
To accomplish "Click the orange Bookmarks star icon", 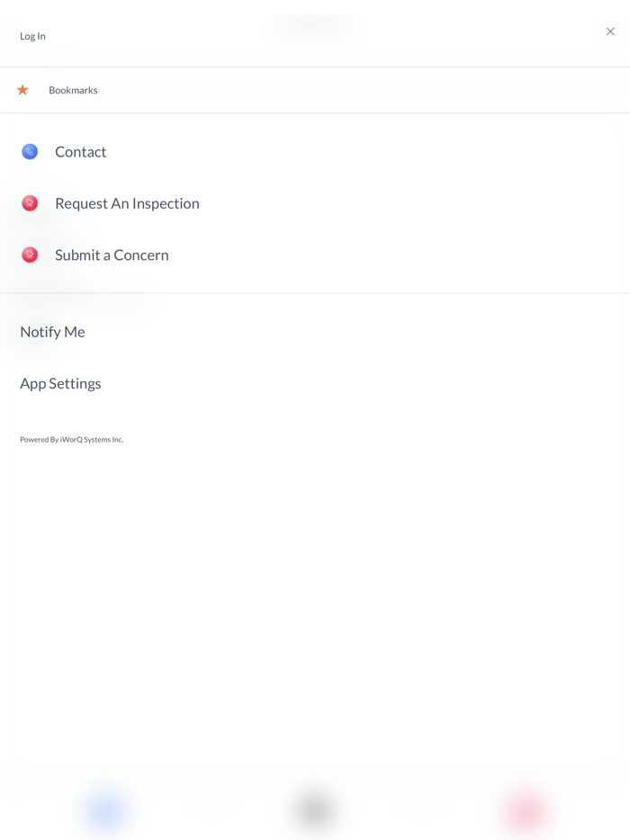I will tap(22, 90).
